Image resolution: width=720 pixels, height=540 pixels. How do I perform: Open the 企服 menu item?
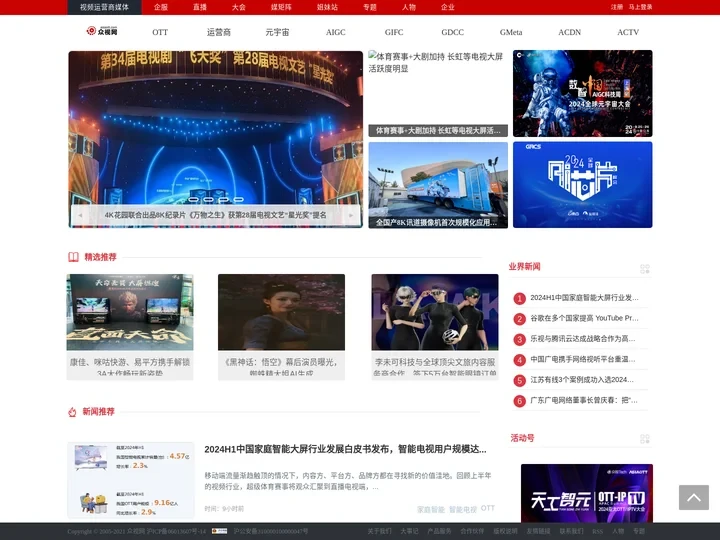click(x=161, y=7)
